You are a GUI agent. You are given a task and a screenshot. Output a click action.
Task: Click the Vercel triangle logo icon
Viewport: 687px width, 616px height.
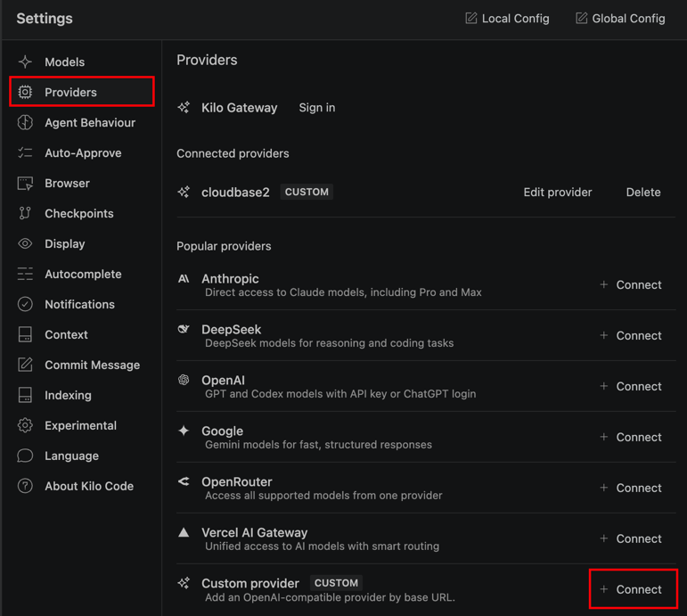click(184, 532)
